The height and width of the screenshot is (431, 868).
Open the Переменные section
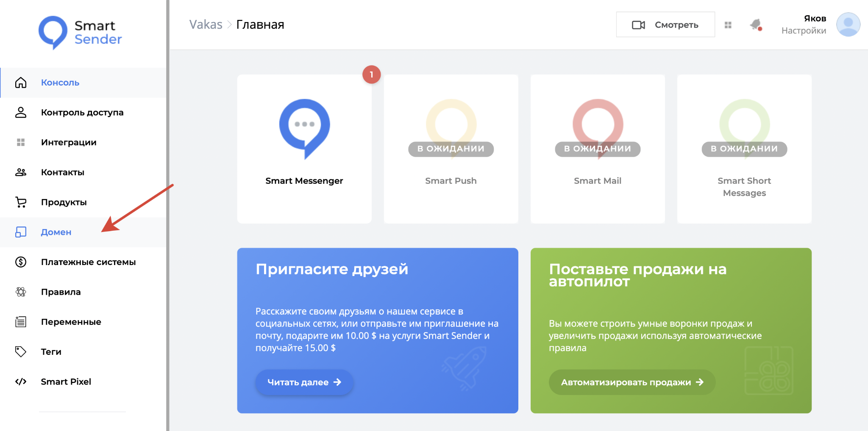(71, 322)
